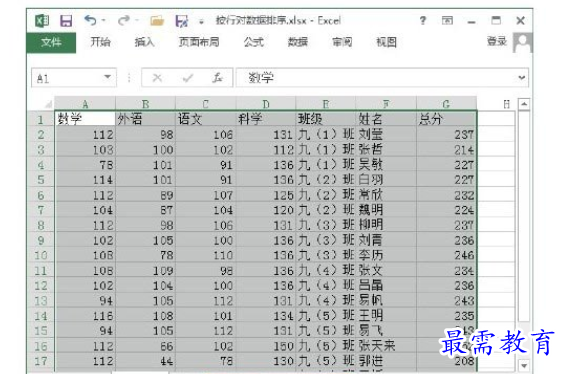Select cell H1 in the empty column
Image resolution: width=563 pixels, height=374 pixels.
497,119
